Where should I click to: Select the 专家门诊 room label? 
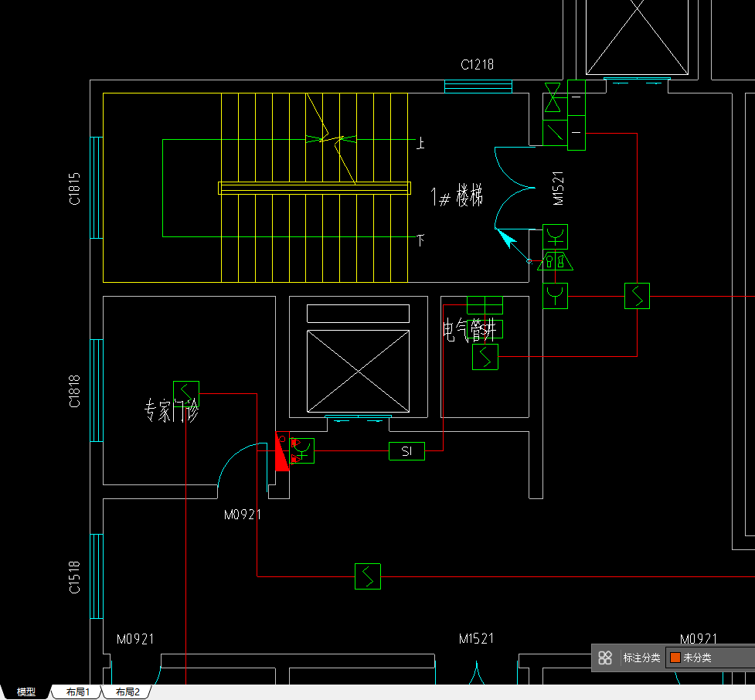(x=172, y=411)
